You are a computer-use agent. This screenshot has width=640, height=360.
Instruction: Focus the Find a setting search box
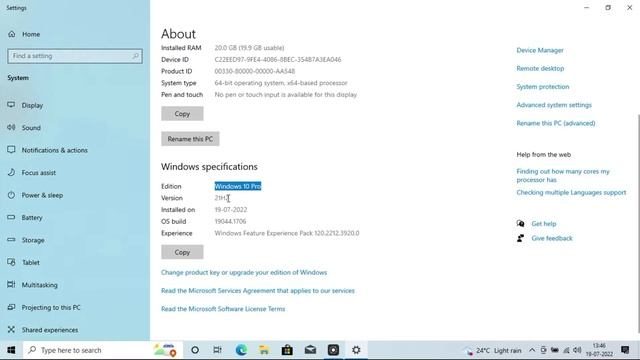point(75,56)
